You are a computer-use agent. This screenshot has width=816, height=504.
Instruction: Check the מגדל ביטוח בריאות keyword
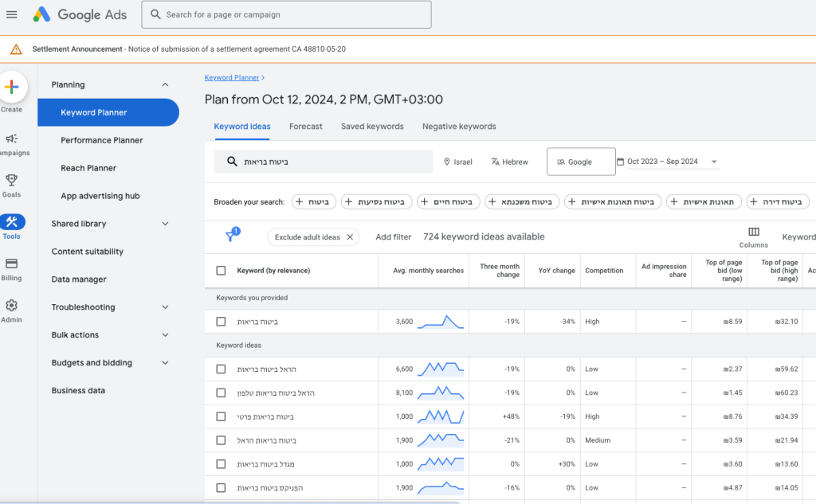(x=222, y=464)
